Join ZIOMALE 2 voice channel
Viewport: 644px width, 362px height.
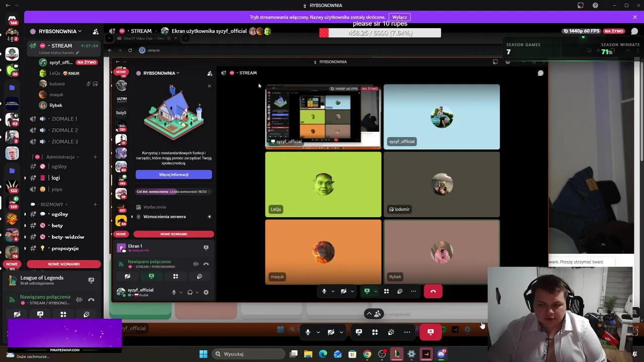[x=64, y=130]
